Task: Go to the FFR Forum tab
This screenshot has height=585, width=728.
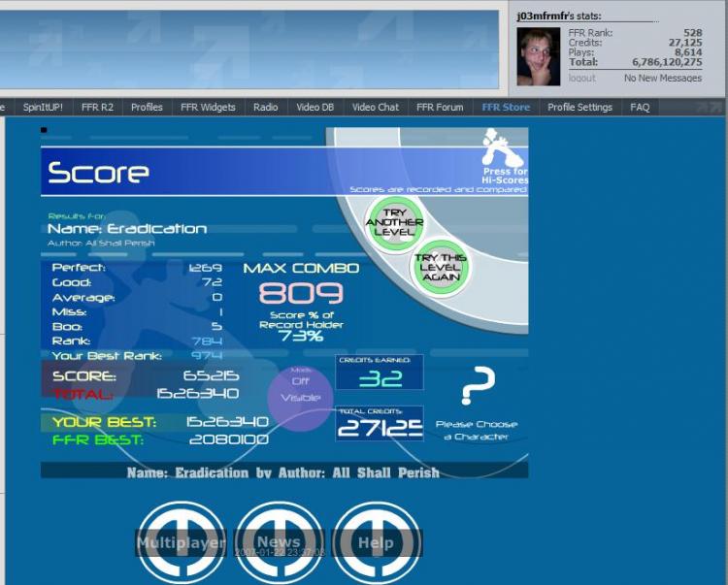Action: click(440, 107)
